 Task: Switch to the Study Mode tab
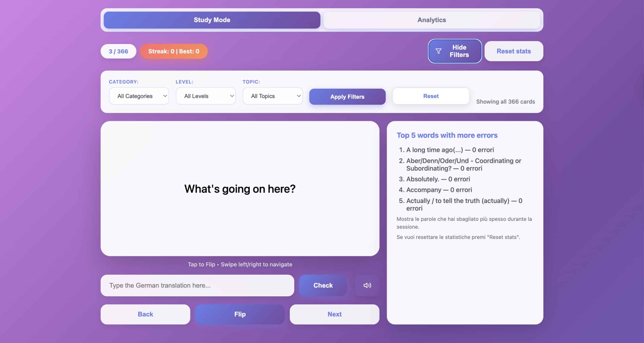point(212,20)
